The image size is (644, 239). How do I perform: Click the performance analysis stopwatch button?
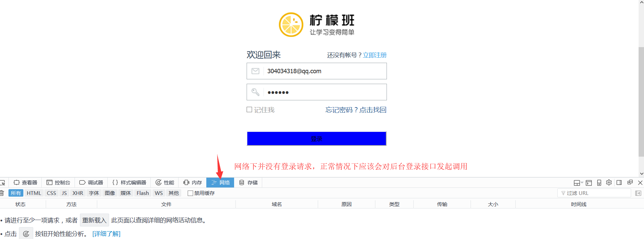[x=26, y=234]
